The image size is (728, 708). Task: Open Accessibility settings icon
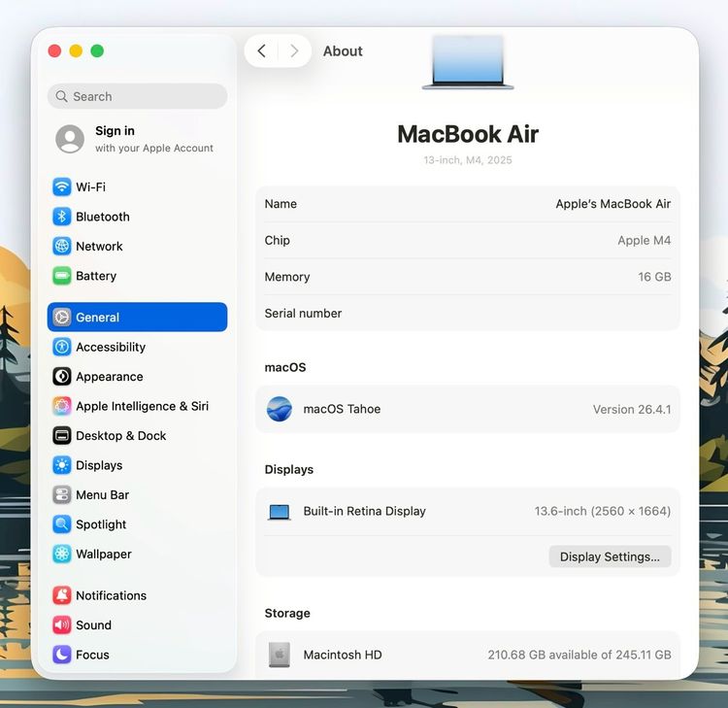tap(62, 347)
